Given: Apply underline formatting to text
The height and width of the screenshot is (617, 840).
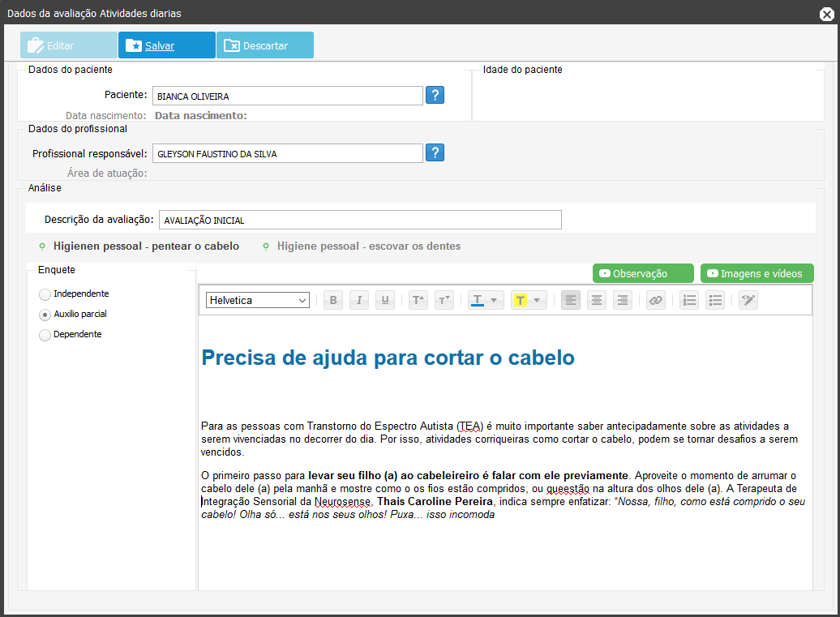Looking at the screenshot, I should (385, 300).
